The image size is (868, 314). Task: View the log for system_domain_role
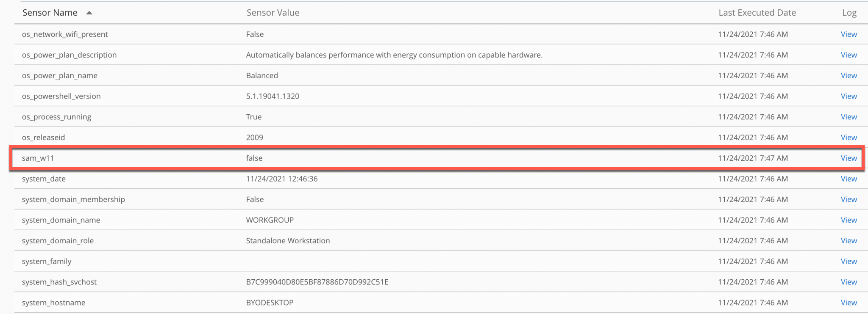click(849, 240)
